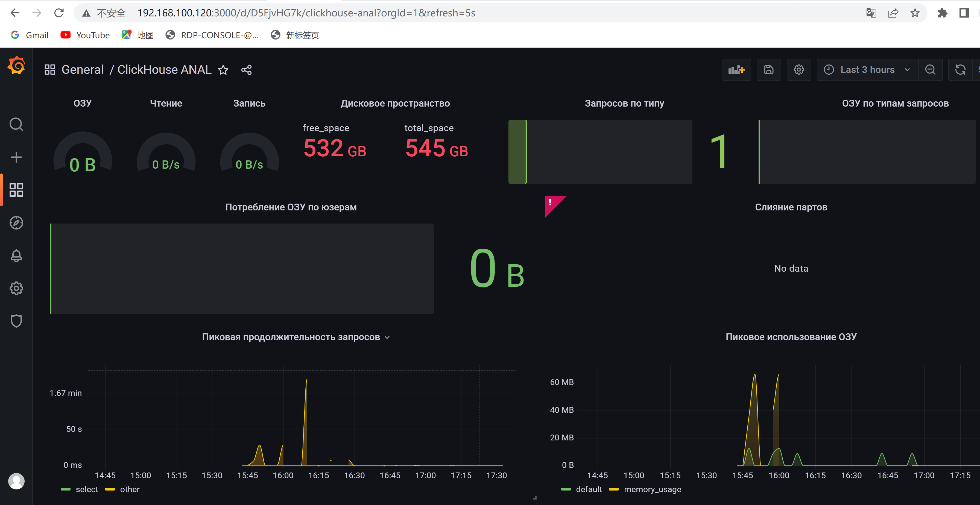Open the user profile avatar
The height and width of the screenshot is (505, 980).
(x=16, y=481)
